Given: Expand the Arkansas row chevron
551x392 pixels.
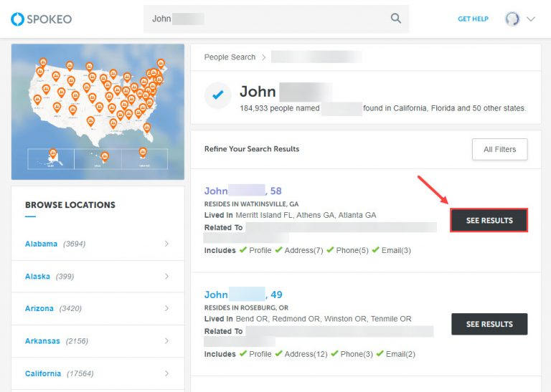Looking at the screenshot, I should point(166,341).
